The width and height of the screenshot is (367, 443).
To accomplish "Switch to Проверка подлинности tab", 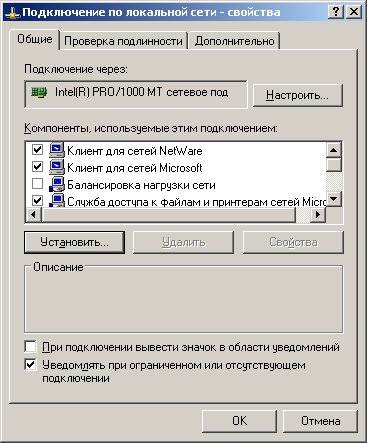I will tap(123, 41).
